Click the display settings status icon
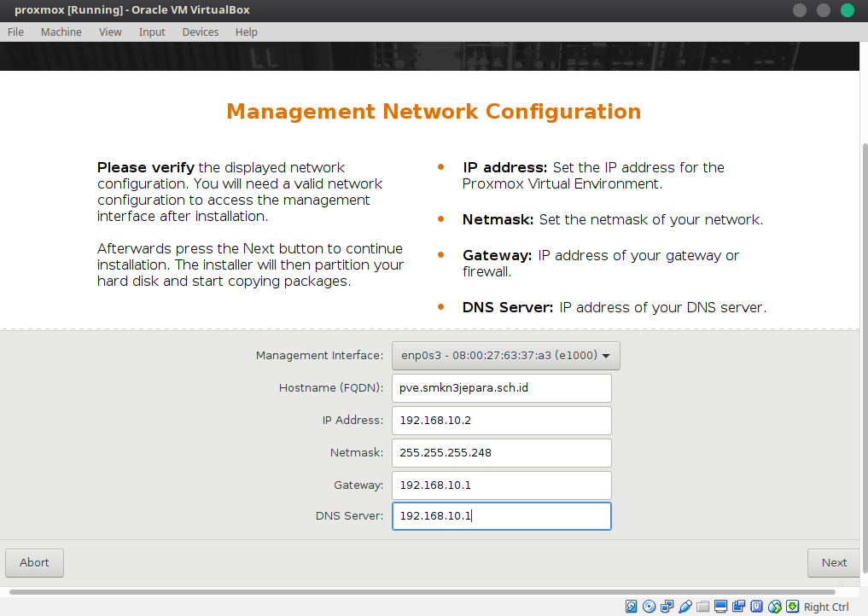 click(720, 607)
